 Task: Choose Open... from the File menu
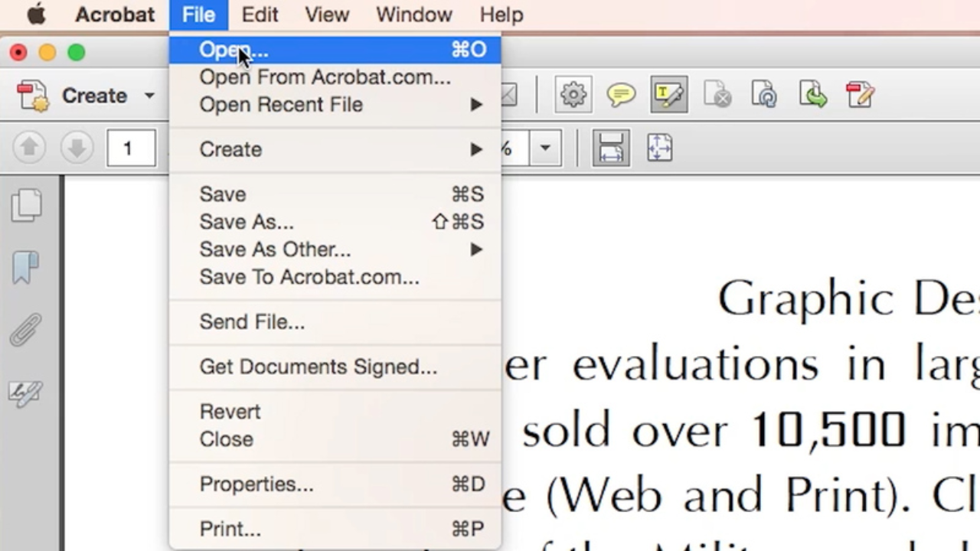pyautogui.click(x=335, y=50)
